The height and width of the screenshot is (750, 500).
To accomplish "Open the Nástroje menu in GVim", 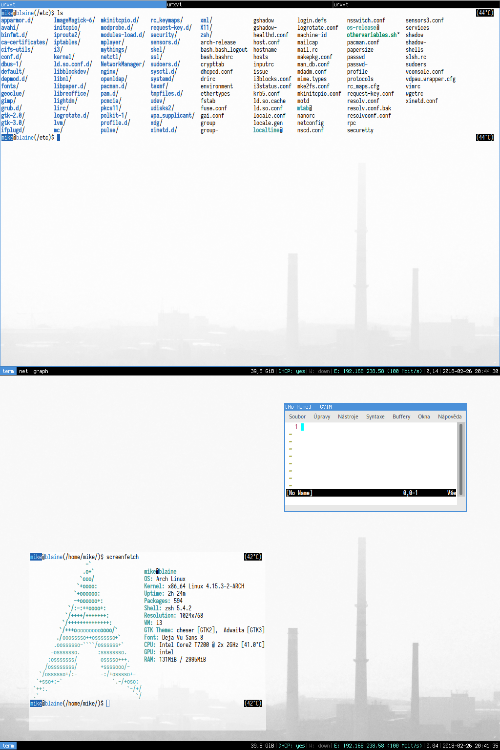I will pyautogui.click(x=348, y=417).
